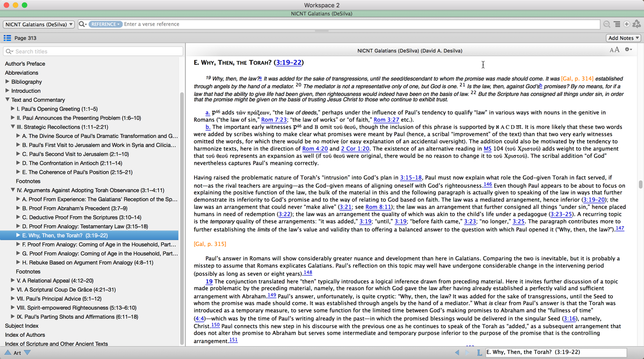Select Subject Index in the contents
Viewport: 644px width, 359px height.
[21, 326]
